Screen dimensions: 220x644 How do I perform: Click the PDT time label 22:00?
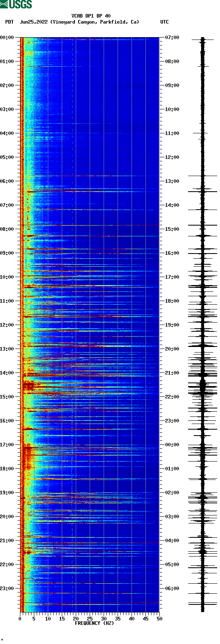(7, 565)
